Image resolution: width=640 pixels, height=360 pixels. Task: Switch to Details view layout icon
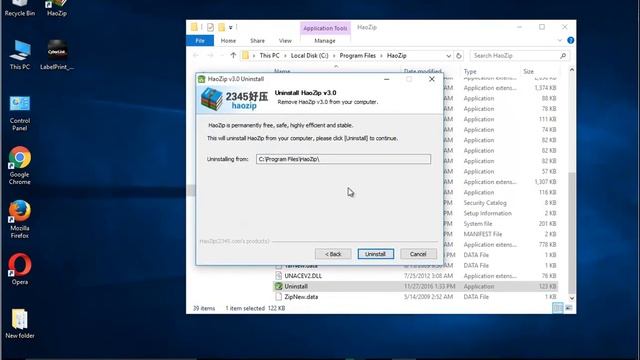pyautogui.click(x=557, y=308)
